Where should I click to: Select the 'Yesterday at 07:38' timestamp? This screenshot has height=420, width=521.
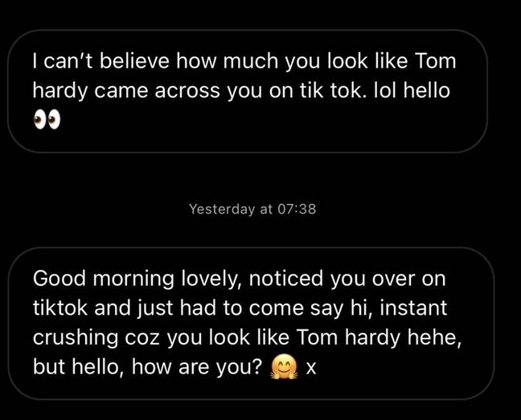pos(252,209)
